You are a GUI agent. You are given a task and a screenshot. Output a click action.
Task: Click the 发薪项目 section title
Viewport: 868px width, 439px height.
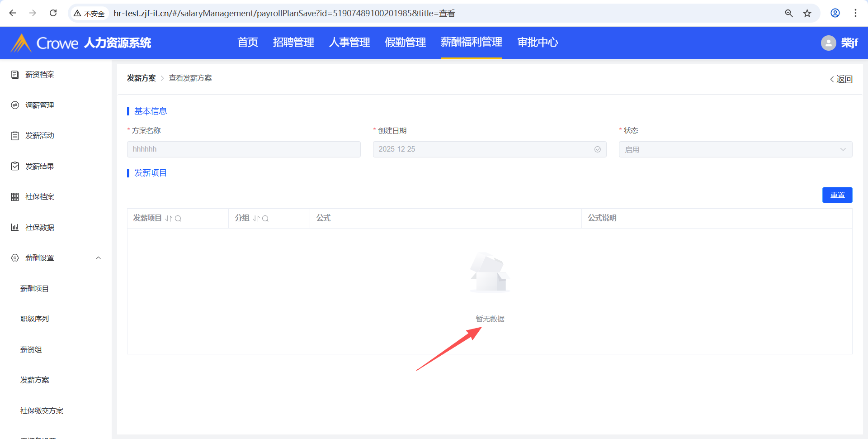151,173
